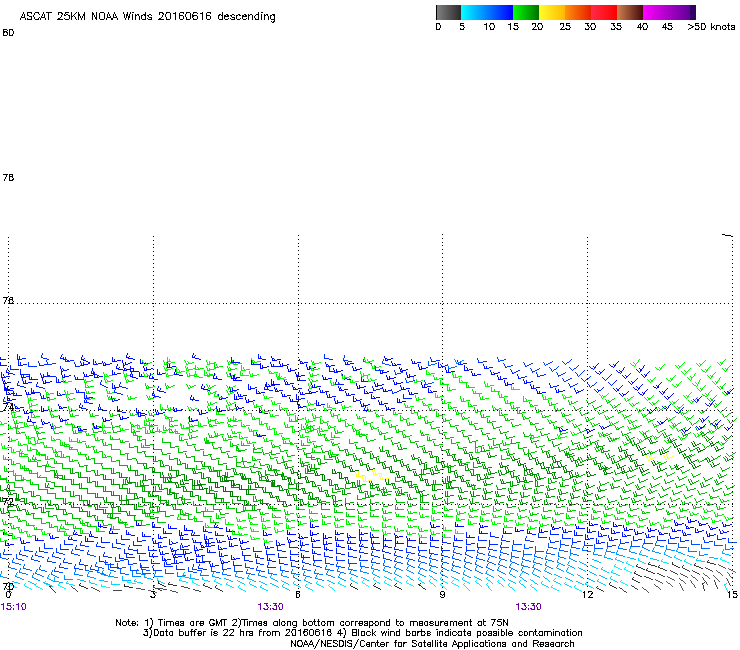Click the longitude label "3" on the bottom axis
The image size is (740, 650).
(153, 595)
